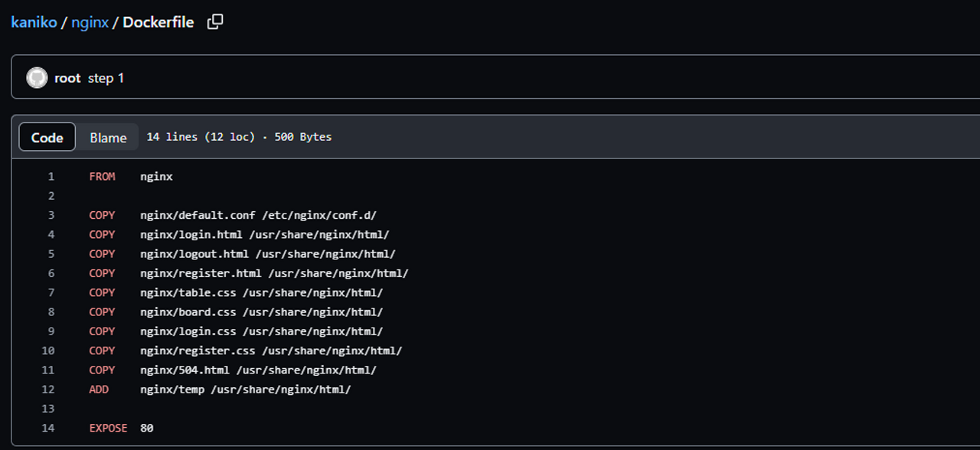
Task: Select line number 12
Action: [x=48, y=390]
